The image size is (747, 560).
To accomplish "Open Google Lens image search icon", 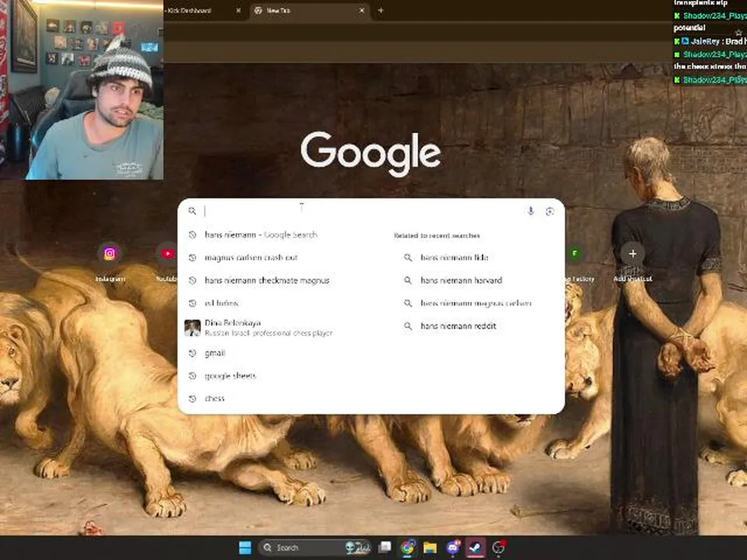I will pos(550,212).
